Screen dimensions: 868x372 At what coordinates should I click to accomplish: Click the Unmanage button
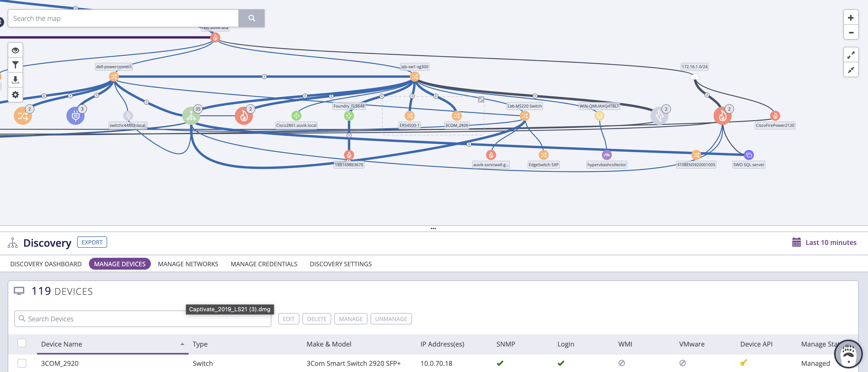tap(391, 319)
